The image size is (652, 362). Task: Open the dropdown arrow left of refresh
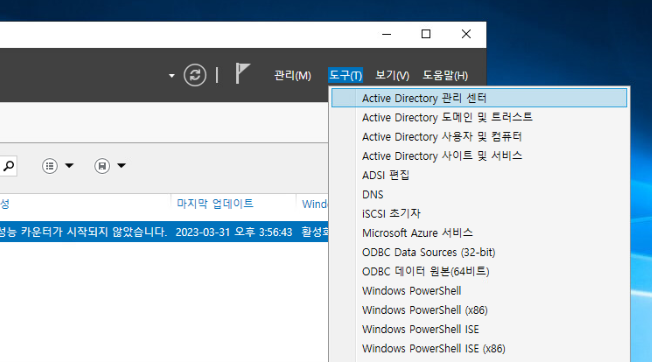pyautogui.click(x=172, y=76)
